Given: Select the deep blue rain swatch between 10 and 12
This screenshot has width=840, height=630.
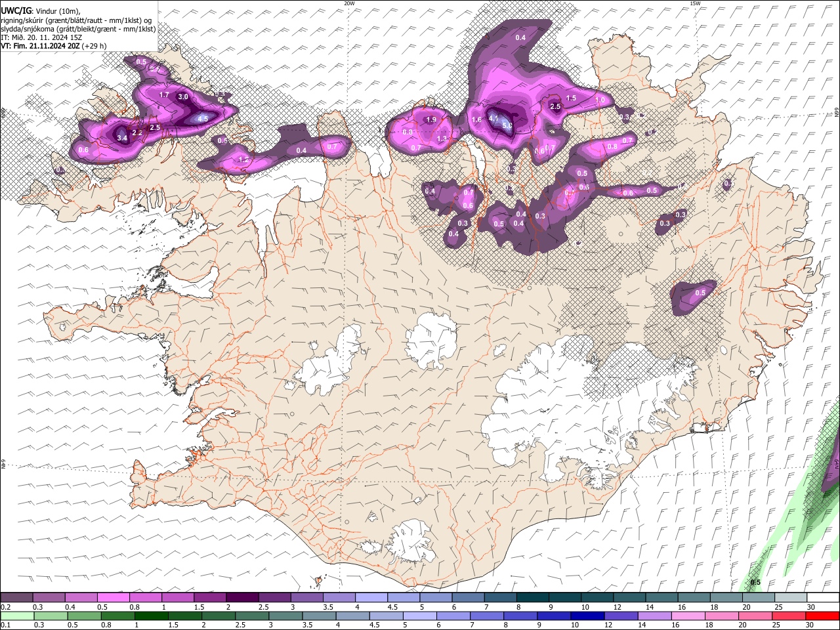Looking at the screenshot, I should coord(588,616).
